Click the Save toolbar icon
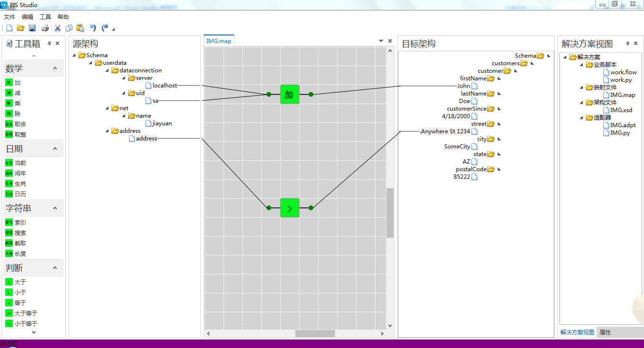The width and height of the screenshot is (644, 348). coord(32,28)
